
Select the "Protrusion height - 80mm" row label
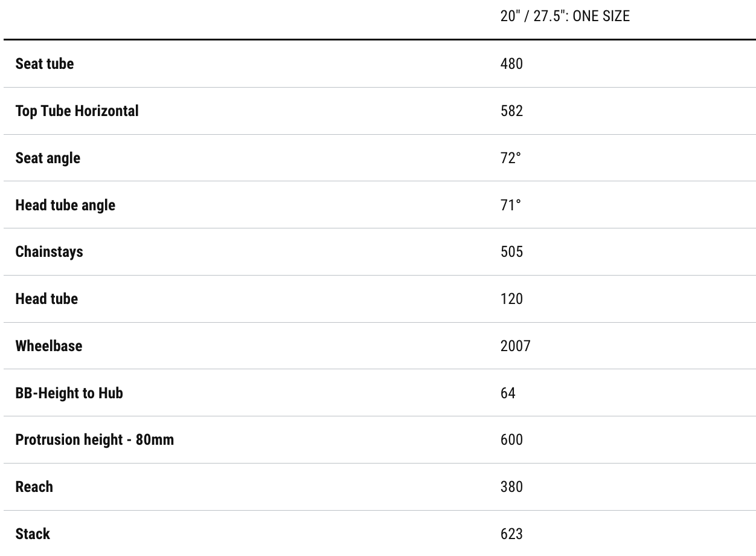click(94, 439)
